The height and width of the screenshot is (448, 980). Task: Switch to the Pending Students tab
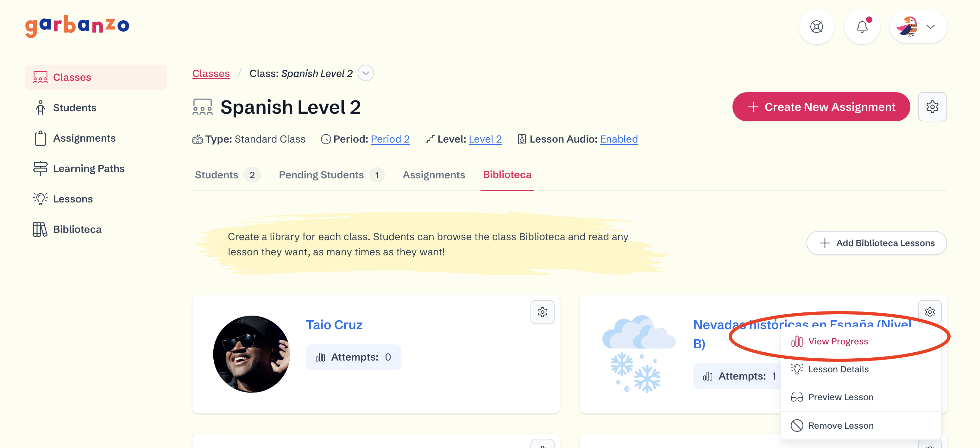click(x=331, y=175)
